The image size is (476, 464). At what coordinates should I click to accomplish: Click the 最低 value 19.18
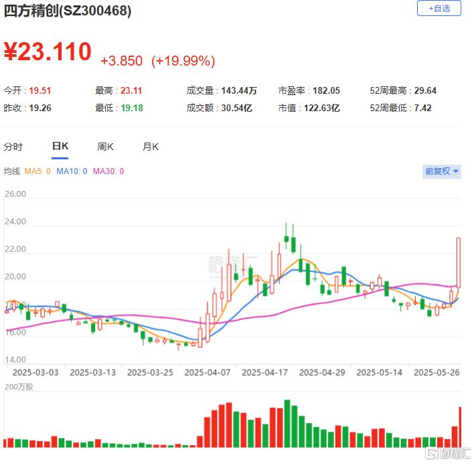132,108
